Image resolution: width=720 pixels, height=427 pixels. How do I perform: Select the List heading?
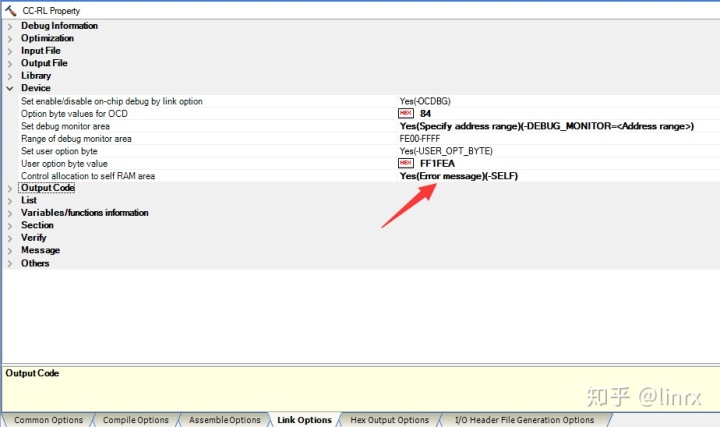click(28, 200)
